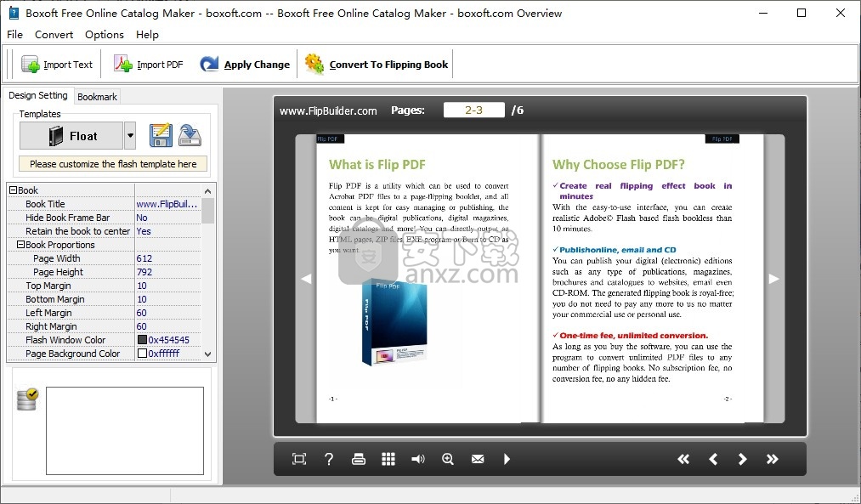Click the What is Flip PDF heading
The width and height of the screenshot is (861, 504).
pos(377,165)
